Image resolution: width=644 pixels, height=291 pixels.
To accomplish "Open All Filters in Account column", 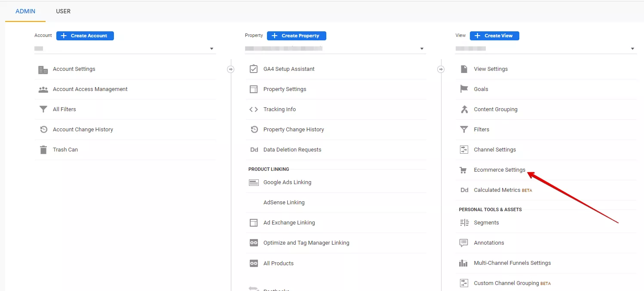I will click(x=64, y=109).
